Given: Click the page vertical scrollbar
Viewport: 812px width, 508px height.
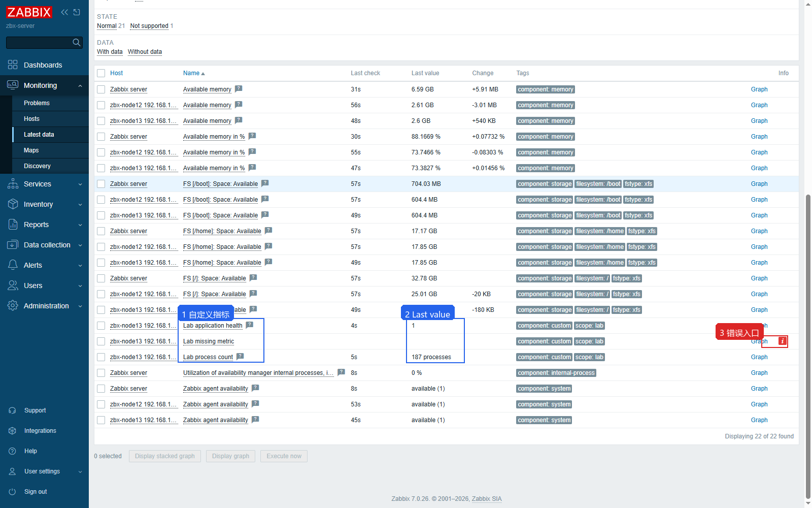Looking at the screenshot, I should point(808,347).
